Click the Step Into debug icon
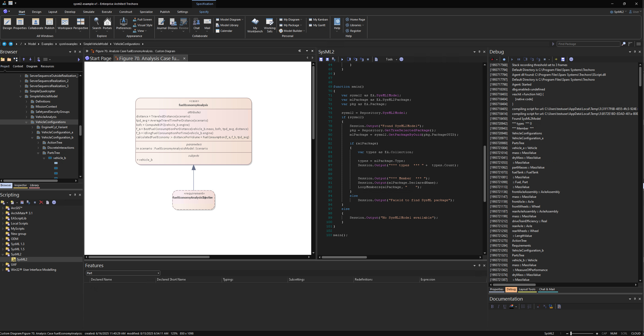 point(532,59)
